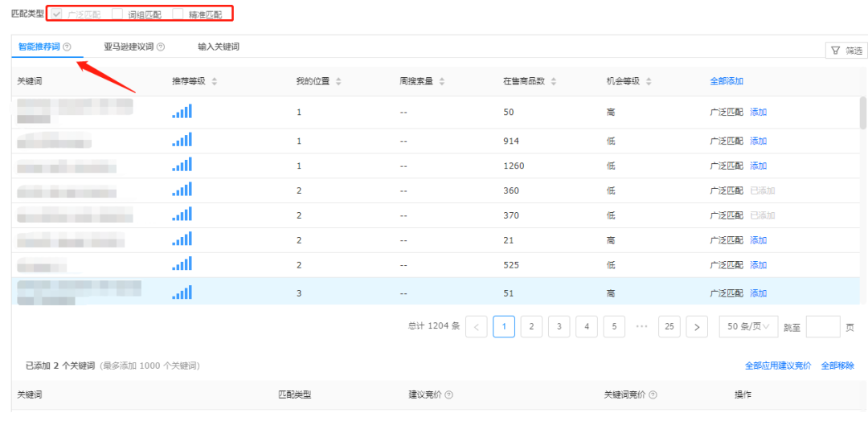Click 全部移除 link
This screenshot has width=868, height=421.
[x=837, y=366]
